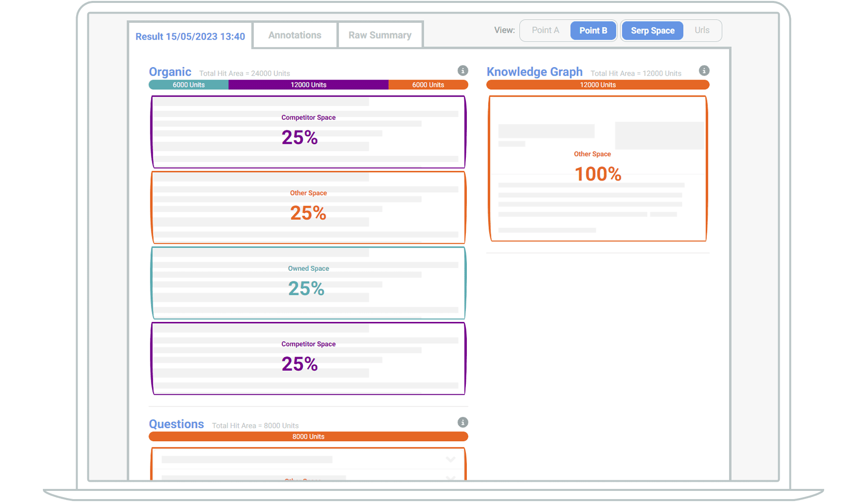The height and width of the screenshot is (502, 868).
Task: Open the Raw Summary tab
Action: [380, 35]
